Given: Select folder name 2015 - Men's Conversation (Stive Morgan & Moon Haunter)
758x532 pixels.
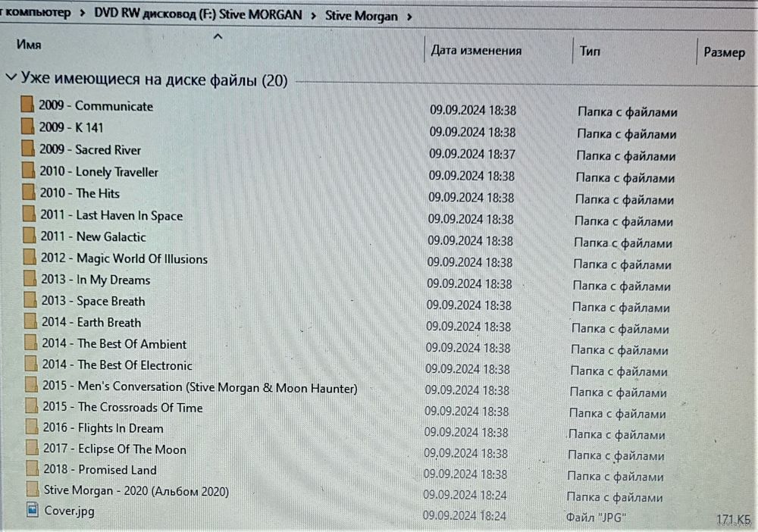Looking at the screenshot, I should (199, 387).
